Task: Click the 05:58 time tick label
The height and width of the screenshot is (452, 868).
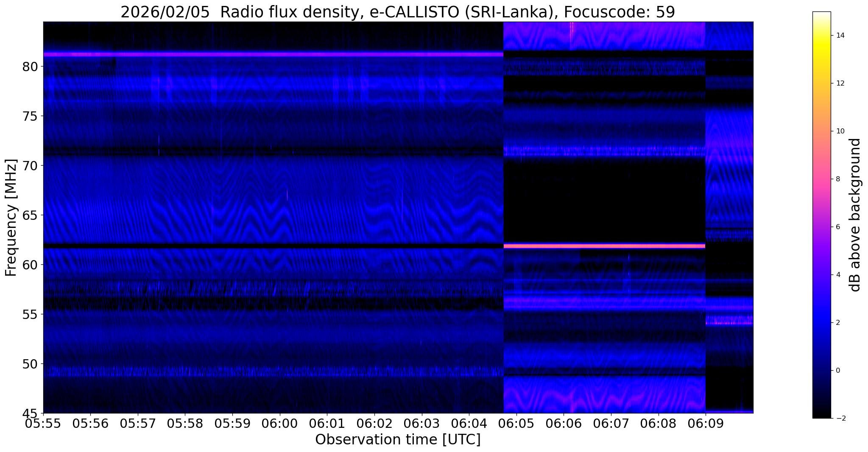Action: pos(185,424)
